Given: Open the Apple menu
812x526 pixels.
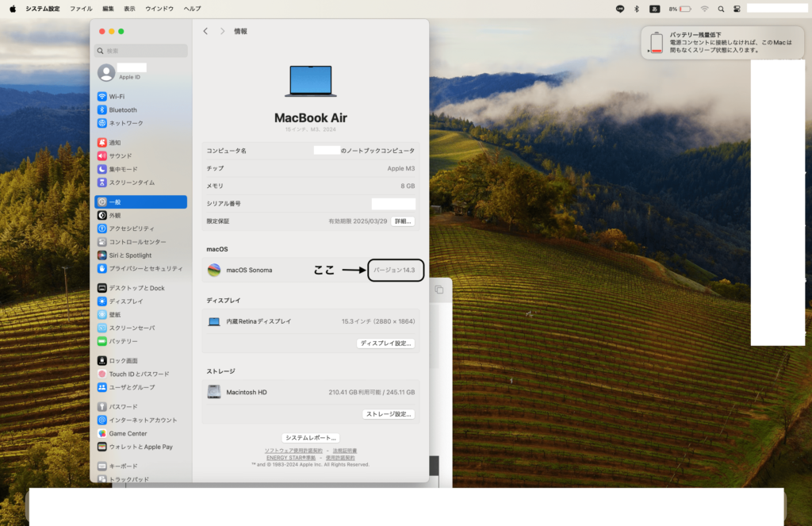Looking at the screenshot, I should pos(13,9).
